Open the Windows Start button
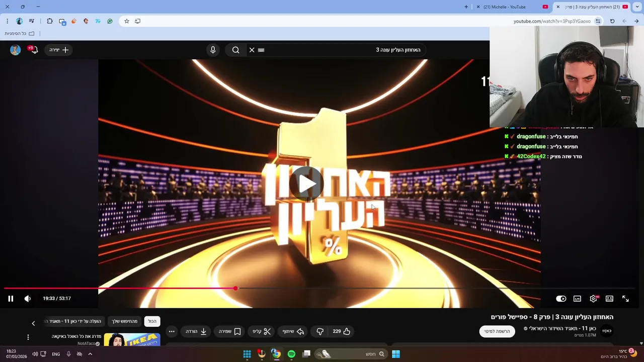Screen dimensions: 644x362 tap(396, 354)
